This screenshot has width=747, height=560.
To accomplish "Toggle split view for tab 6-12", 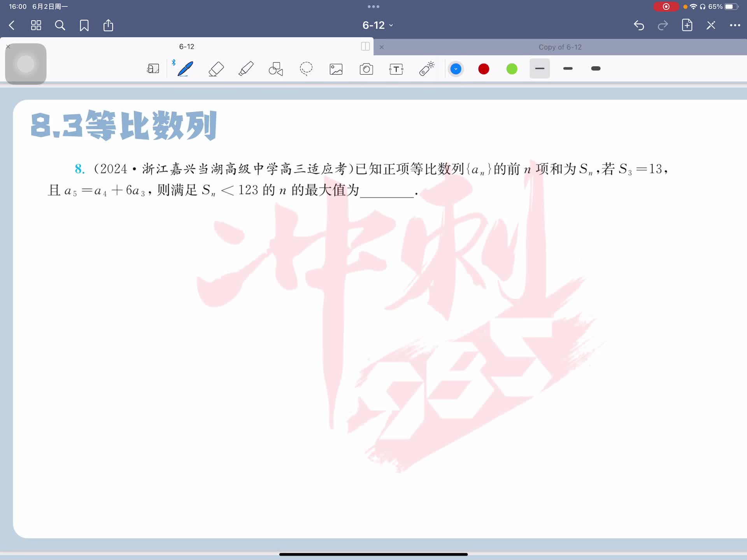I will click(365, 46).
